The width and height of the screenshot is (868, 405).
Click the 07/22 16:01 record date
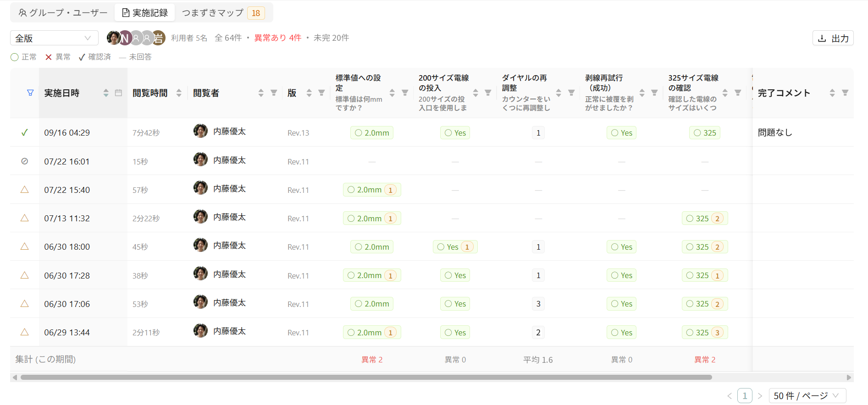coord(67,162)
